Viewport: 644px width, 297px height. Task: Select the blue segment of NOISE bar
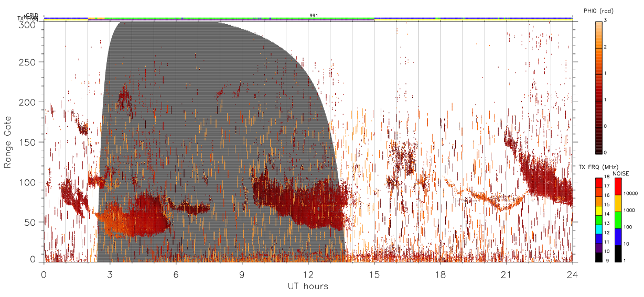pyautogui.click(x=618, y=236)
